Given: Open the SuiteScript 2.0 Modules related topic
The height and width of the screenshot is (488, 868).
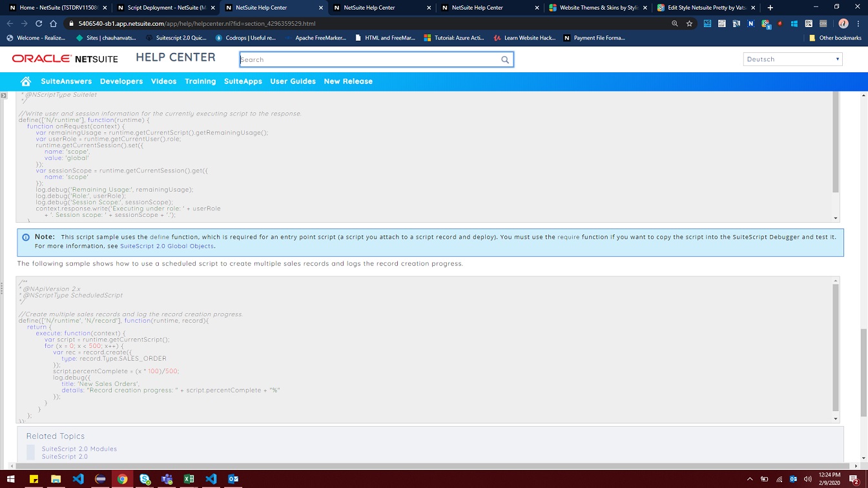Looking at the screenshot, I should tap(79, 449).
